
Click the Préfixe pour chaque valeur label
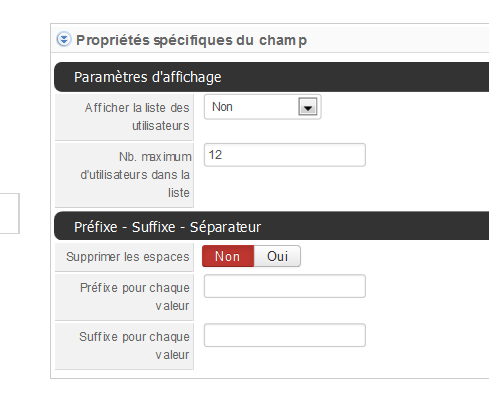click(135, 297)
